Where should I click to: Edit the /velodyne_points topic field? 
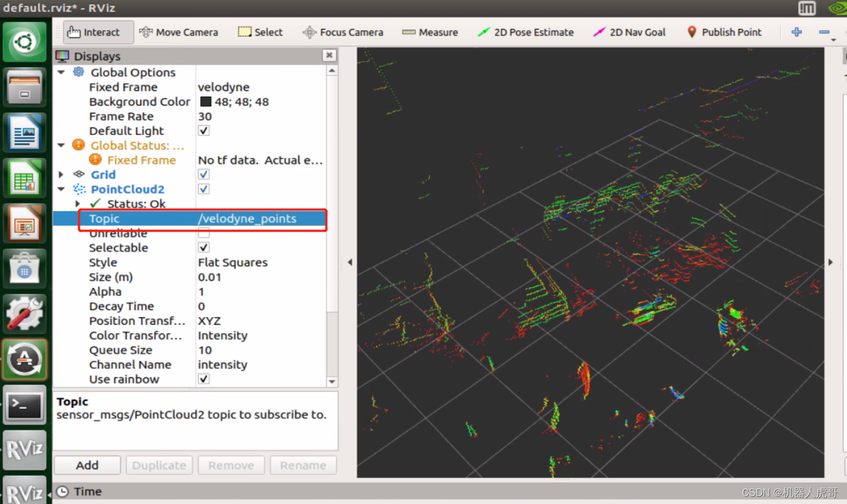pyautogui.click(x=261, y=219)
